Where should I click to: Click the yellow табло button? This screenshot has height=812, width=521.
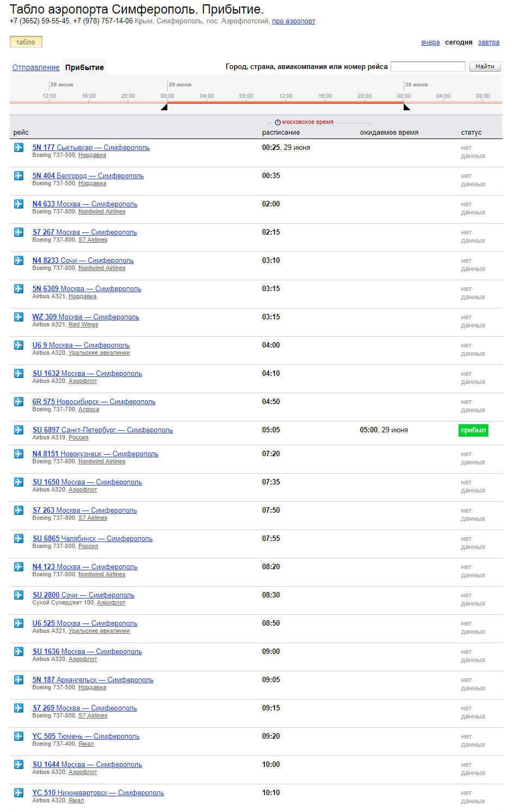(26, 42)
